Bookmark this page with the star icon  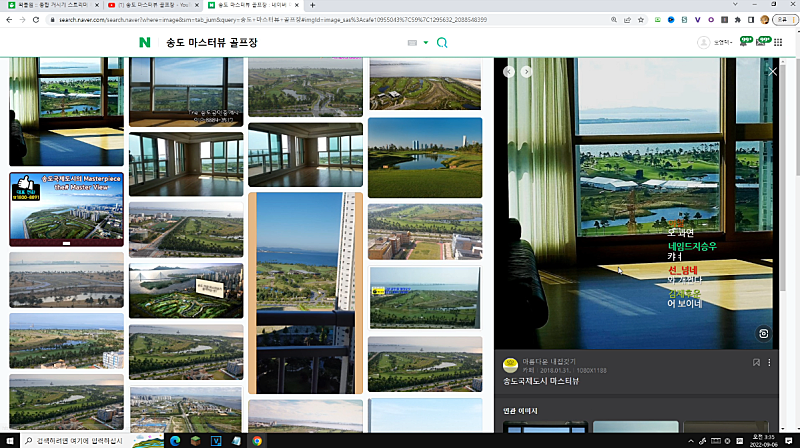[x=641, y=19]
